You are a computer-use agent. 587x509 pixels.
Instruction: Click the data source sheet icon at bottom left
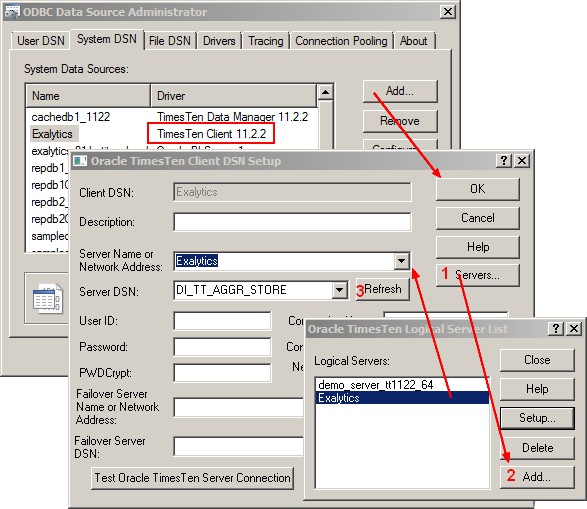pos(47,298)
